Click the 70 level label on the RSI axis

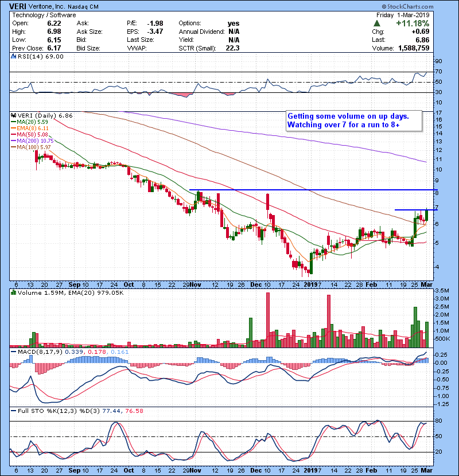pyautogui.click(x=439, y=72)
